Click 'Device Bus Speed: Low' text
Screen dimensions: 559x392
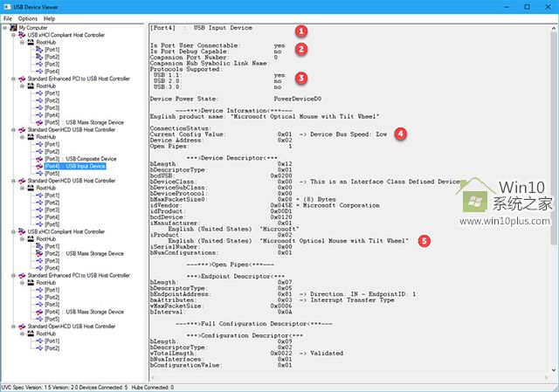point(349,134)
